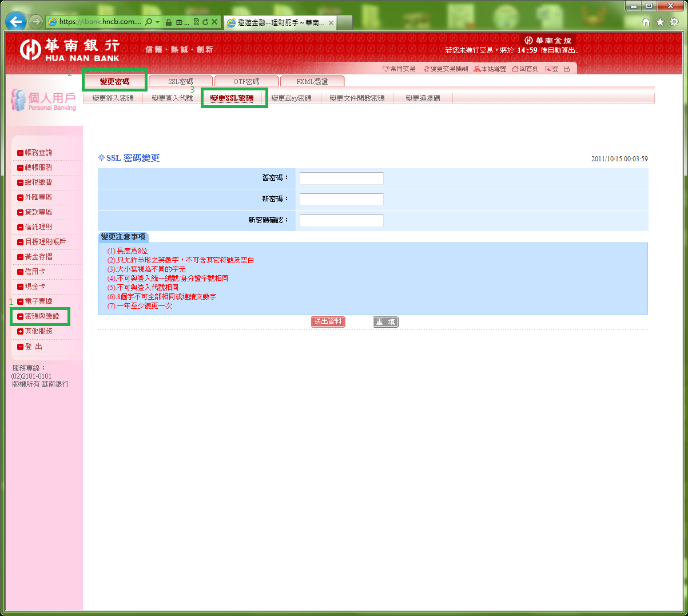Collapse the 信託理財 sidebar item
Image resolution: width=688 pixels, height=616 pixels.
tap(21, 227)
